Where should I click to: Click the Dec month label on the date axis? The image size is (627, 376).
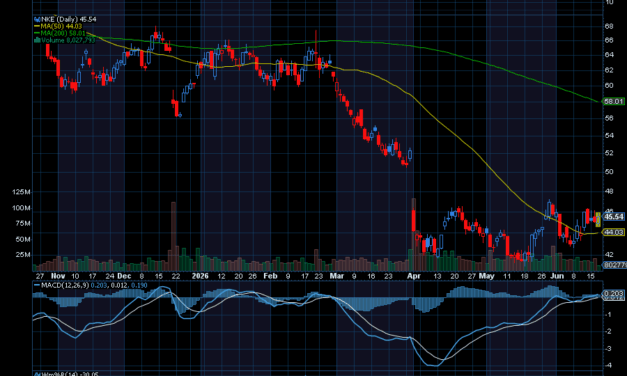(x=124, y=276)
